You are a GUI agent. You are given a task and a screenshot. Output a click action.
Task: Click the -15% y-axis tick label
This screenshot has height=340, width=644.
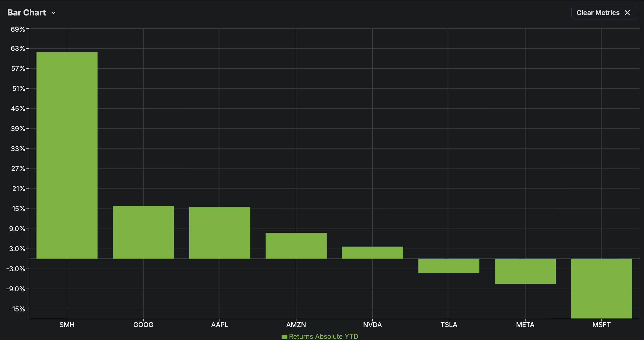click(17, 309)
